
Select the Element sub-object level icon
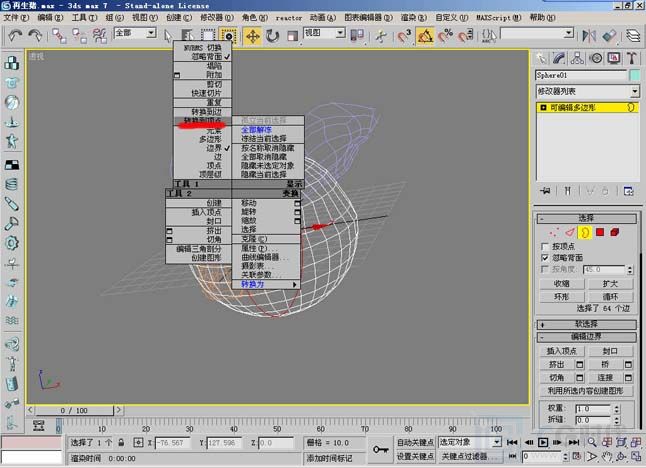point(615,232)
